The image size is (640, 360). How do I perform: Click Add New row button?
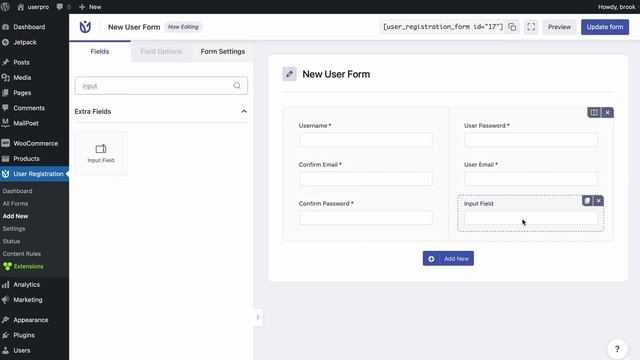(448, 258)
